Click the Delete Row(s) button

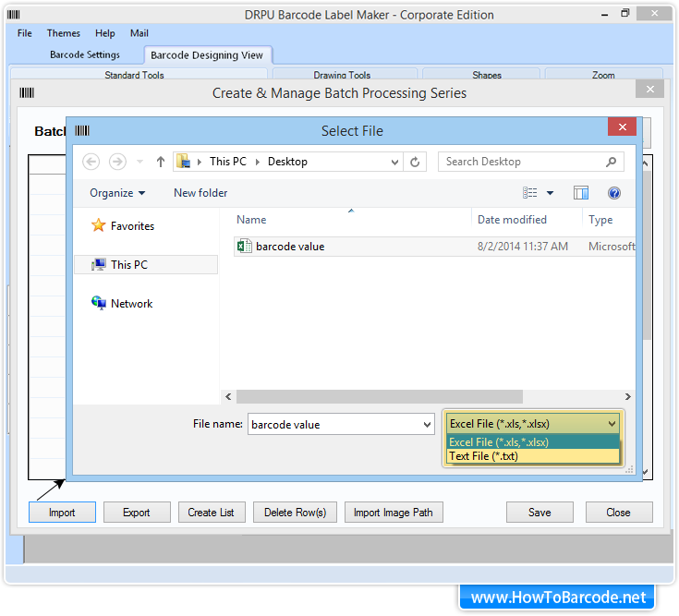click(295, 513)
